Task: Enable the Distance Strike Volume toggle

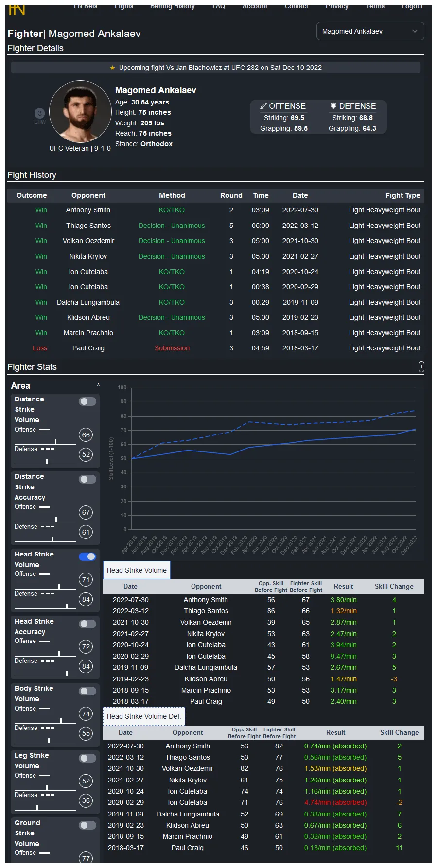Action: (87, 401)
